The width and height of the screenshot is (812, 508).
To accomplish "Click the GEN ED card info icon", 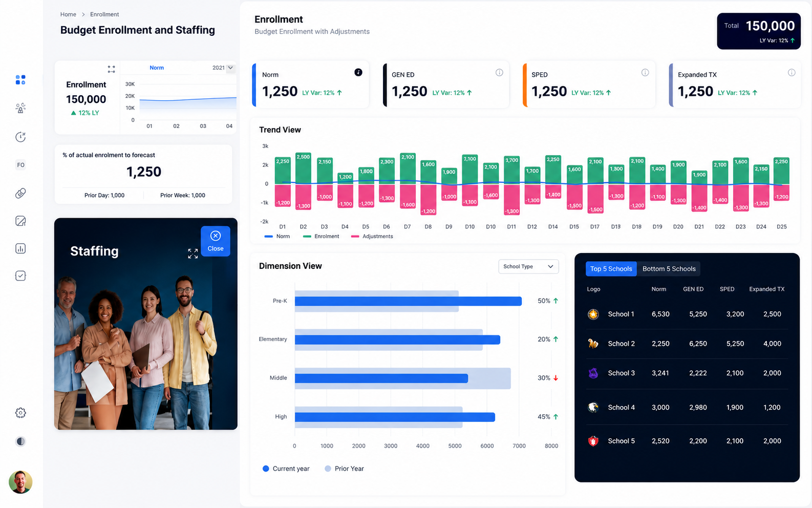I will point(499,72).
